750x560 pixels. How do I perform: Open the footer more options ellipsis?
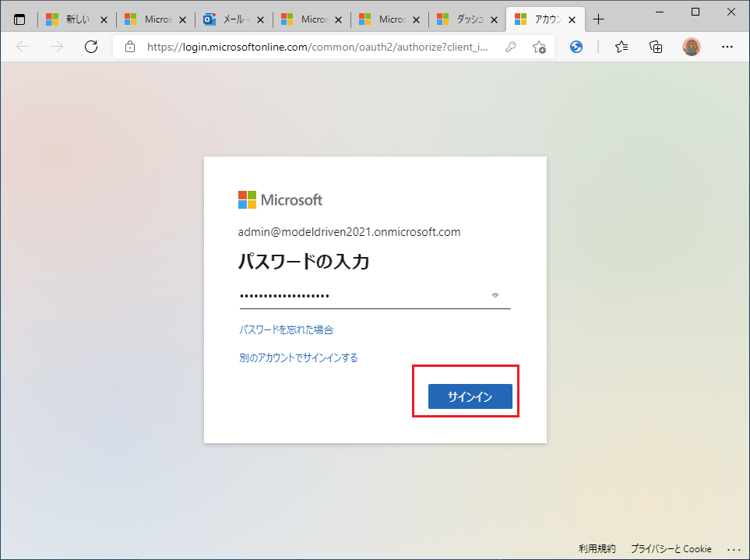click(x=734, y=549)
